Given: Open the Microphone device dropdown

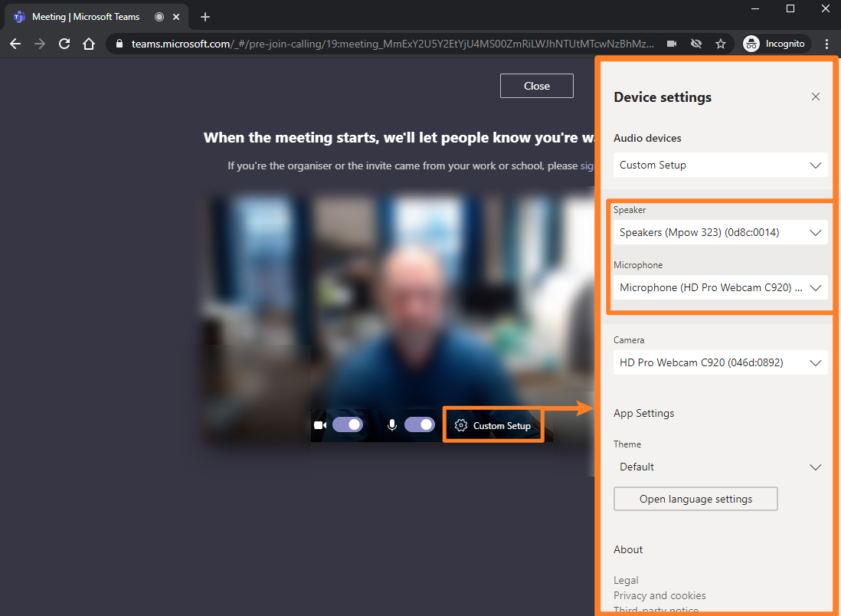Looking at the screenshot, I should click(720, 287).
